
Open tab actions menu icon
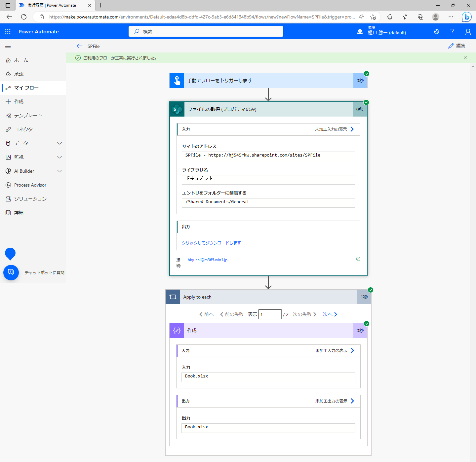pyautogui.click(x=8, y=5)
